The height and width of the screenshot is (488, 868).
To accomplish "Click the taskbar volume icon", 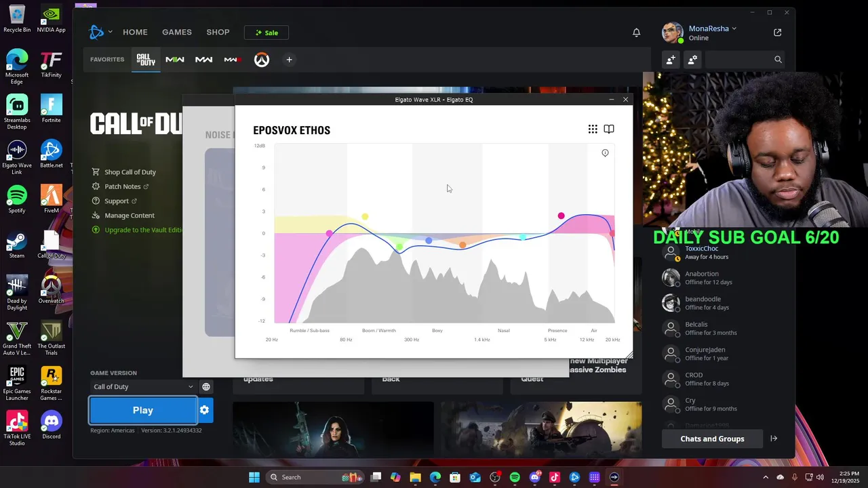I will [820, 477].
